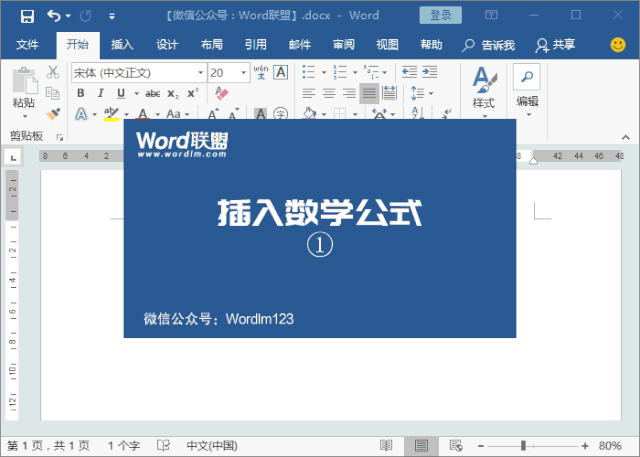The image size is (640, 457).
Task: Align text right
Action: pos(349,93)
